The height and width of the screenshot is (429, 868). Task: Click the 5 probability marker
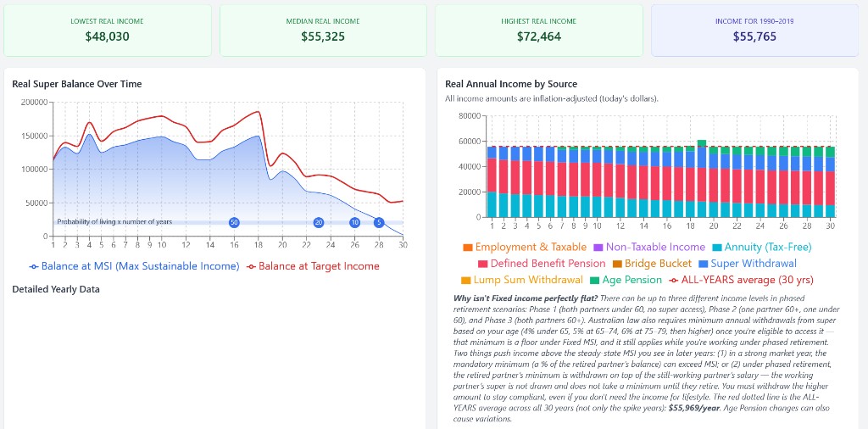tap(379, 222)
